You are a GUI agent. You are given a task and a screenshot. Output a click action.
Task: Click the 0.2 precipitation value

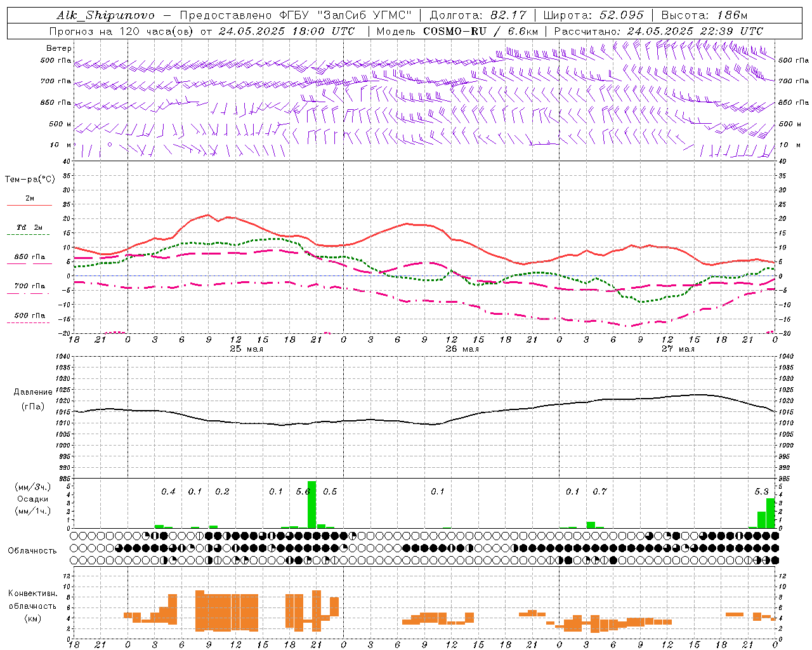pyautogui.click(x=222, y=491)
